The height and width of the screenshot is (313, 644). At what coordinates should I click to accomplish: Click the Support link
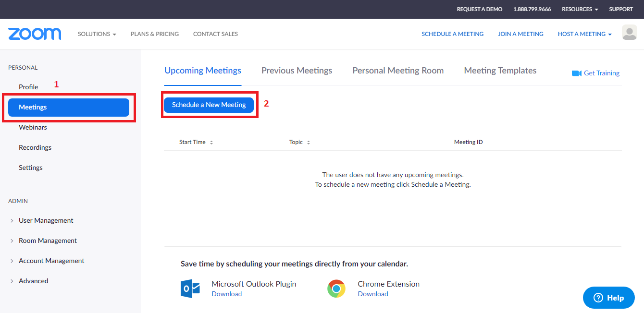pyautogui.click(x=621, y=9)
